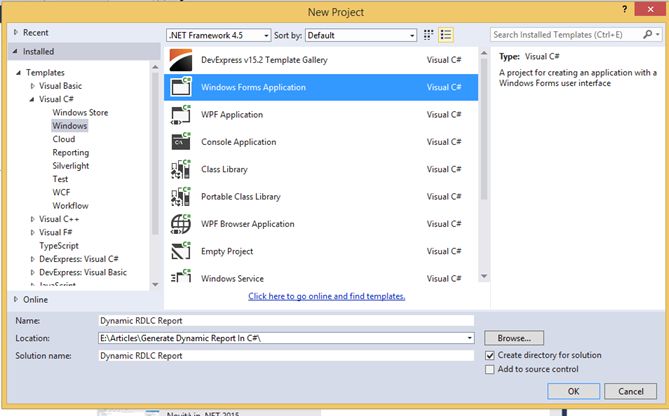Expand the Visual C++ node
The image size is (669, 416).
click(x=32, y=219)
